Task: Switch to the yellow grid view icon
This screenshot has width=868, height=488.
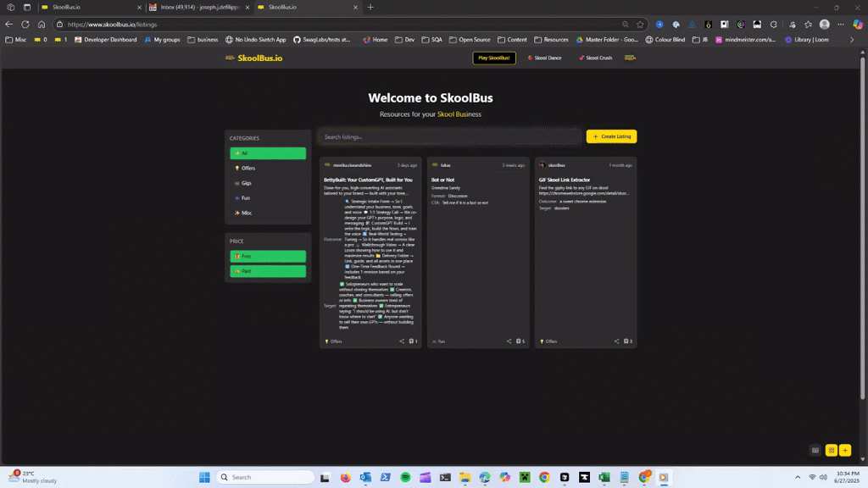Action: click(x=831, y=451)
